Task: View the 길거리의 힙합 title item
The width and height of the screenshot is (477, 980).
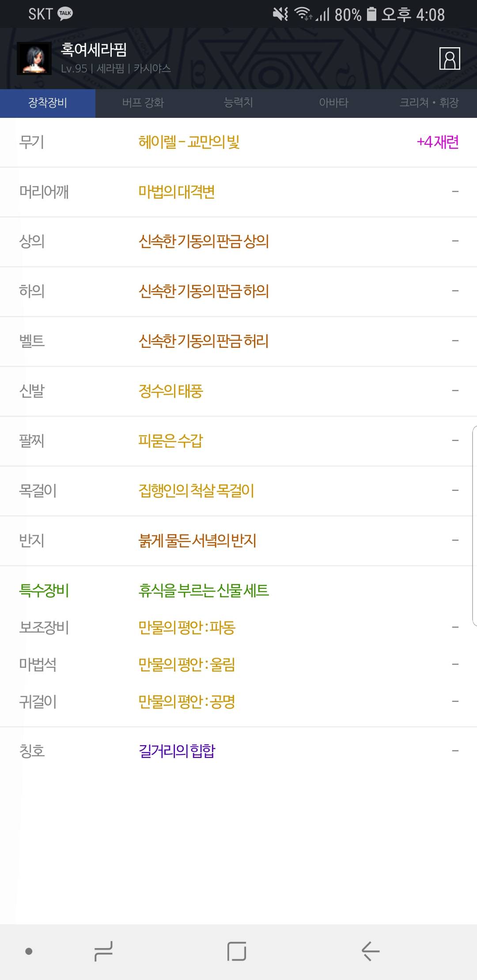Action: (238, 751)
